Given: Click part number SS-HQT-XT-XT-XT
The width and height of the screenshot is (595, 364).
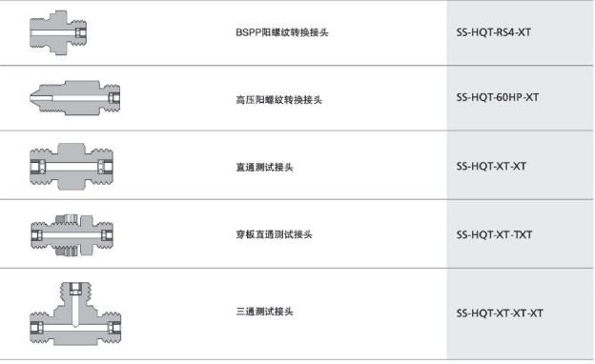Looking at the screenshot, I should (x=500, y=313).
